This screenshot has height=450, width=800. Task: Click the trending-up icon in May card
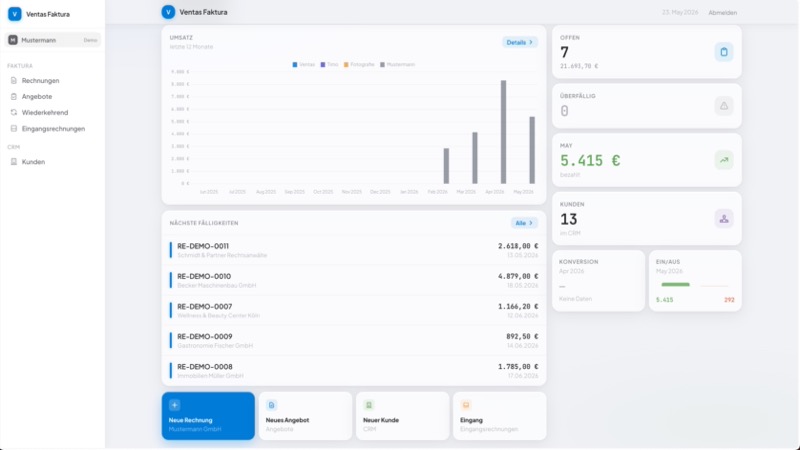(723, 160)
